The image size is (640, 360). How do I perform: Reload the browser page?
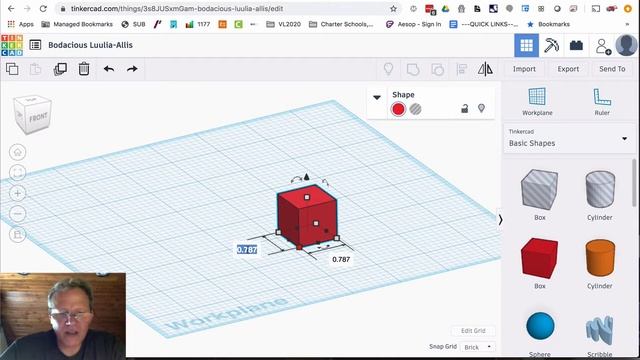(x=43, y=9)
